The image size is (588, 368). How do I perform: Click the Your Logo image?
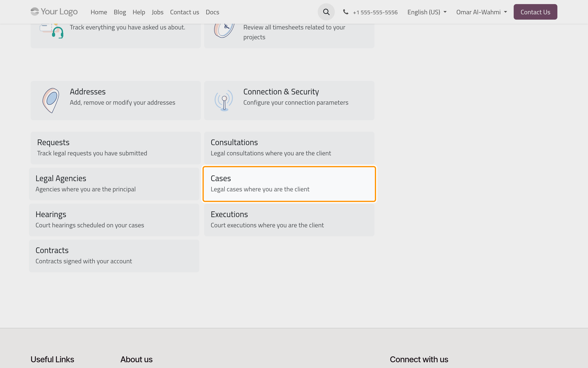tap(54, 12)
